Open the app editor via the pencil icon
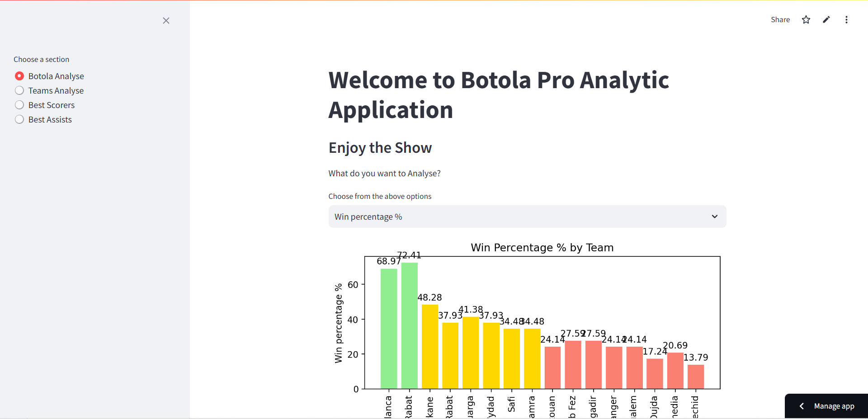This screenshot has width=868, height=419. click(826, 19)
